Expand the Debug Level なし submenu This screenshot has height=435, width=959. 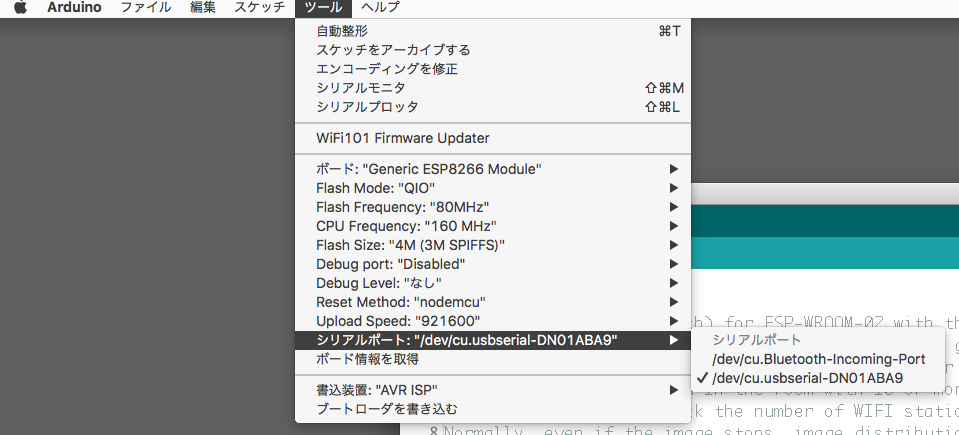point(493,283)
